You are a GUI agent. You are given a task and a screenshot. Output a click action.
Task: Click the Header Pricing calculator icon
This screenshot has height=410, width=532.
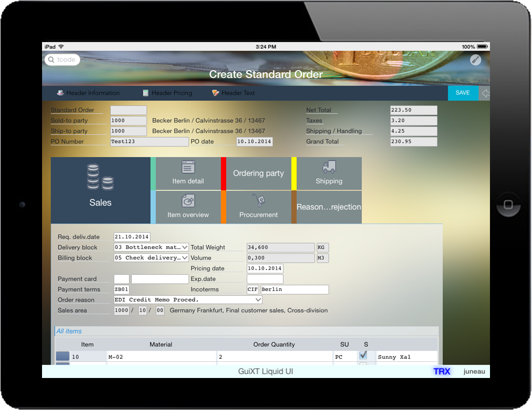click(x=146, y=93)
